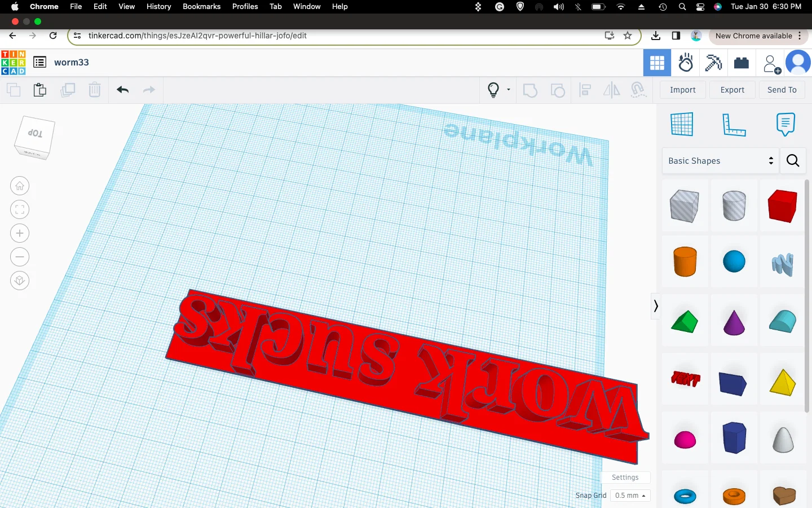The height and width of the screenshot is (508, 812).
Task: Open the Bookmarks menu
Action: [x=201, y=6]
